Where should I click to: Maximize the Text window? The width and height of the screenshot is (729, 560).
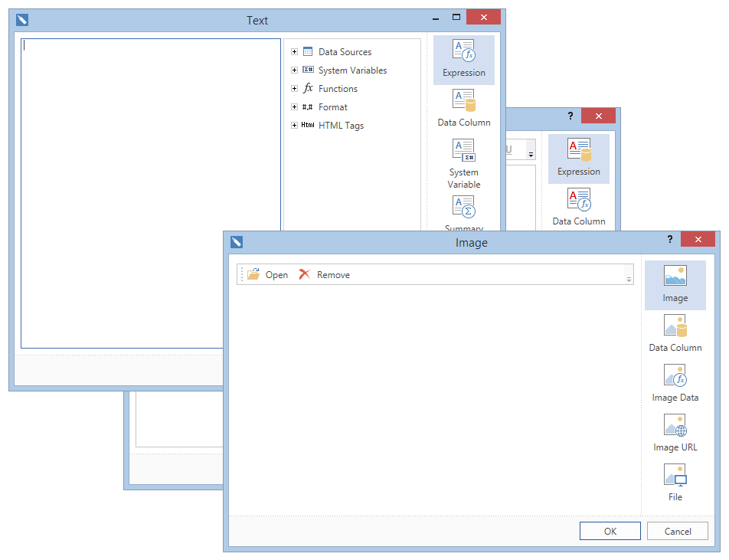(x=456, y=17)
